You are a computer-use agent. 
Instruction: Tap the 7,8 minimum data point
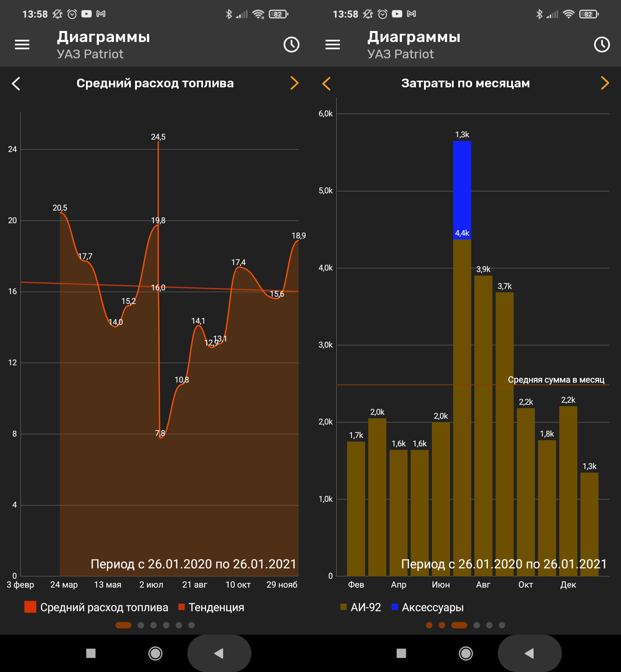tap(160, 434)
